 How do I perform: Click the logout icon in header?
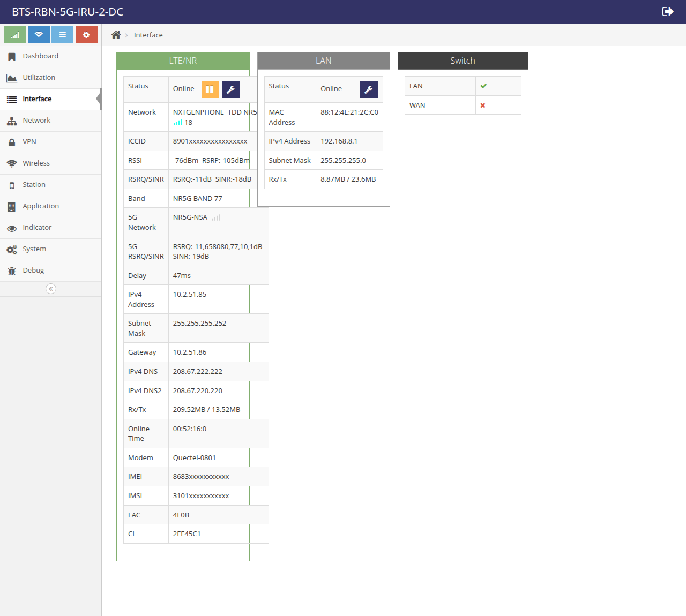tap(668, 12)
